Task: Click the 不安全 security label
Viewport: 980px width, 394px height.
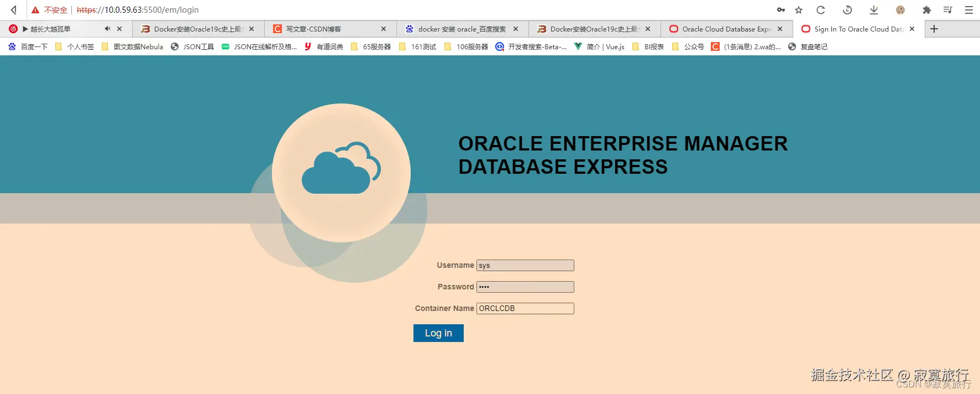Action: click(x=56, y=10)
